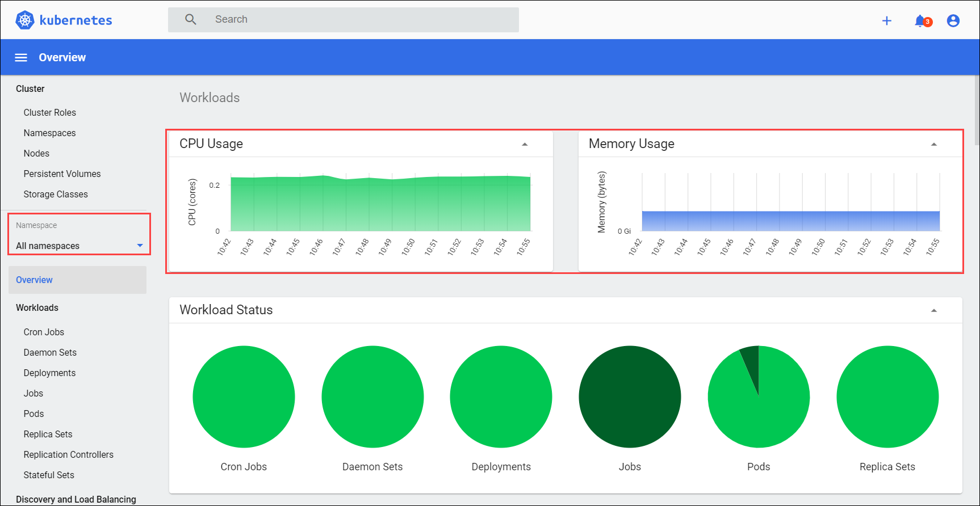Screen dimensions: 980x506
Task: Go to Cluster Roles
Action: (49, 113)
